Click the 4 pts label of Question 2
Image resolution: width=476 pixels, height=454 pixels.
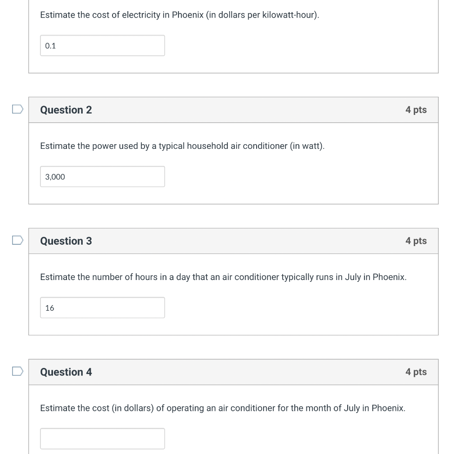tap(416, 110)
